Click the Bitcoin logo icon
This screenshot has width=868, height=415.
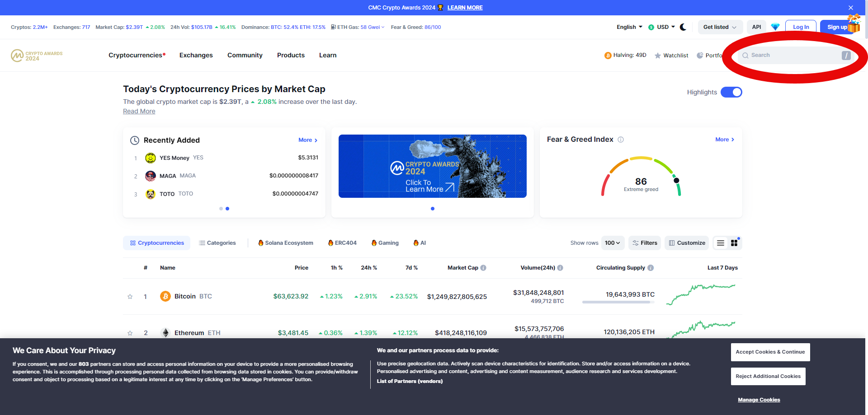[x=165, y=296]
